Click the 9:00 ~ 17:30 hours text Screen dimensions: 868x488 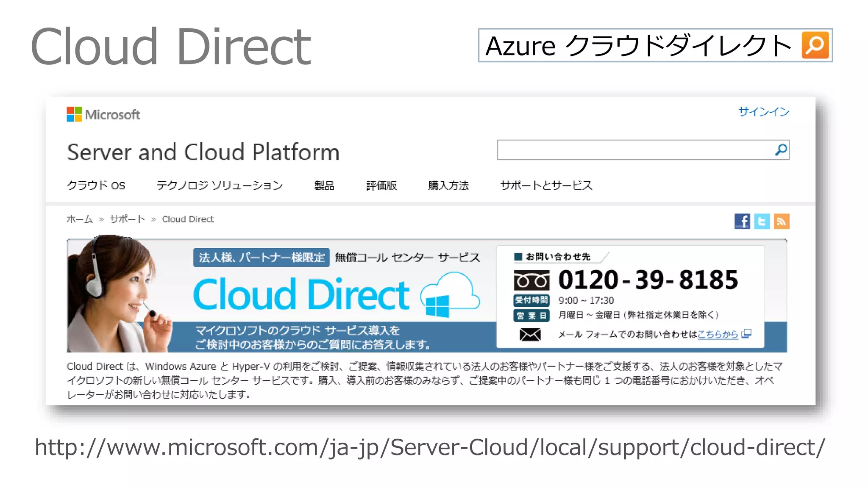tap(586, 300)
